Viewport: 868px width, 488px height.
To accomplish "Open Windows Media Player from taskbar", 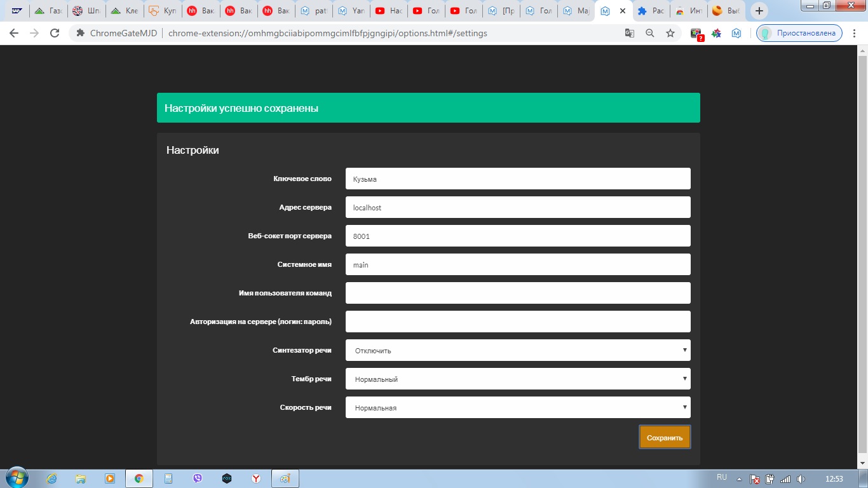I will tap(110, 478).
